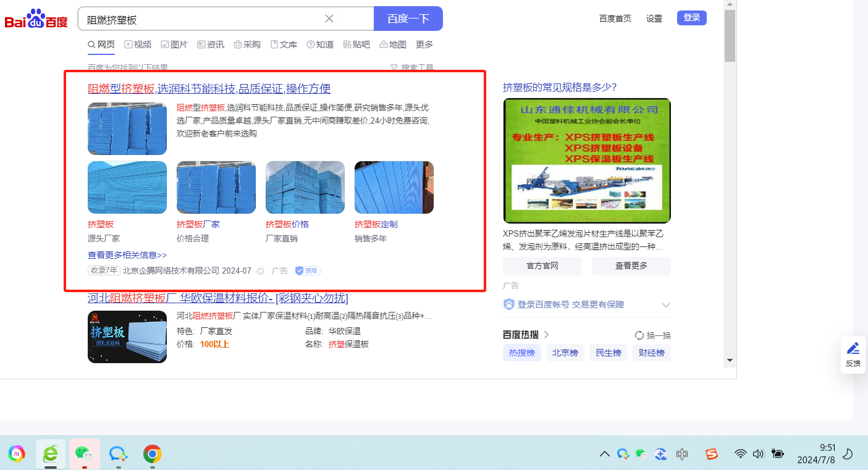Select the 热搜榜 tab

pos(522,353)
